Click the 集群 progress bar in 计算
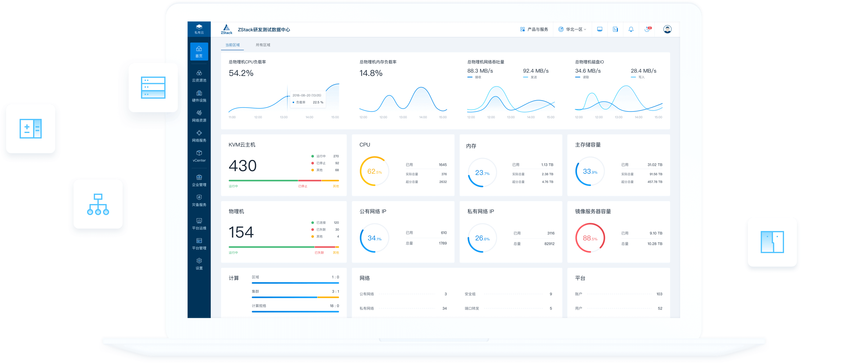Image resolution: width=868 pixels, height=364 pixels. point(295,297)
